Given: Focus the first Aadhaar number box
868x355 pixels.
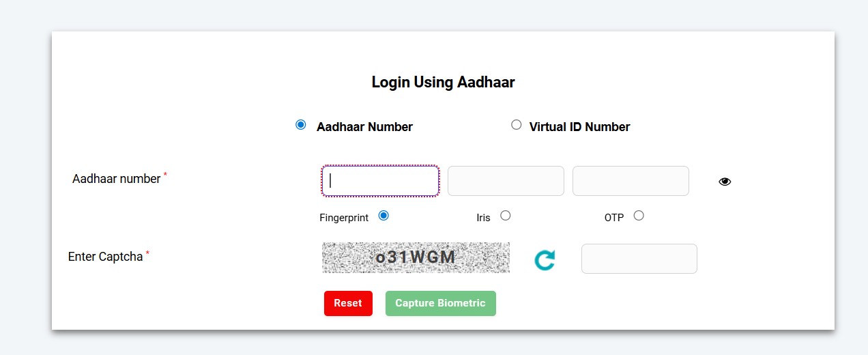Looking at the screenshot, I should (380, 181).
